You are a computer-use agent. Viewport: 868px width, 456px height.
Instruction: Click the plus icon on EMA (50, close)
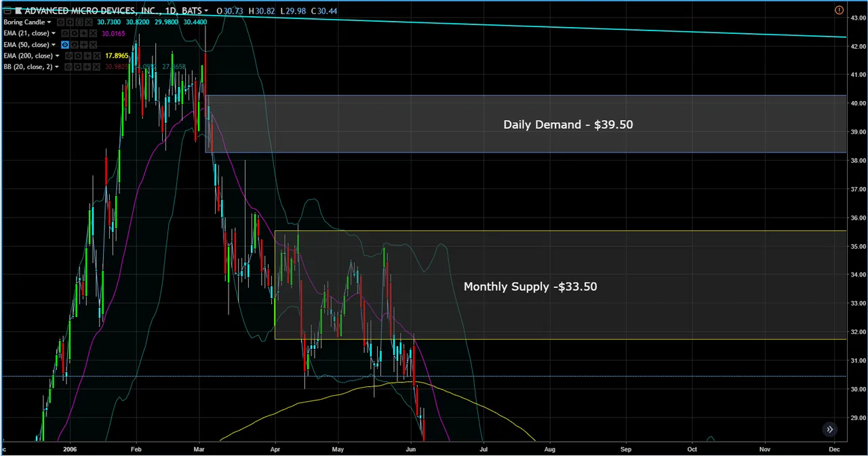[x=83, y=45]
